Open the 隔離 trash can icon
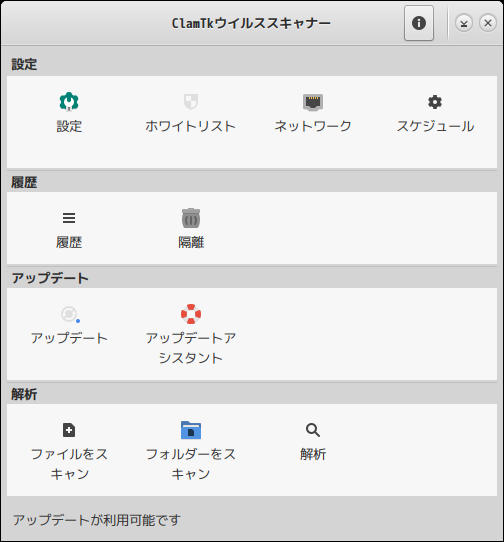Screen dimensions: 504x542 191,218
